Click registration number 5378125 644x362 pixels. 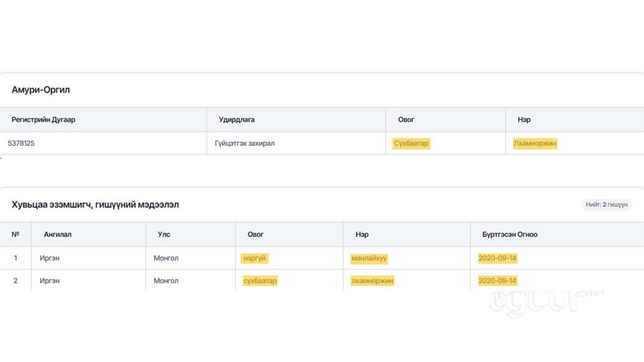point(21,143)
